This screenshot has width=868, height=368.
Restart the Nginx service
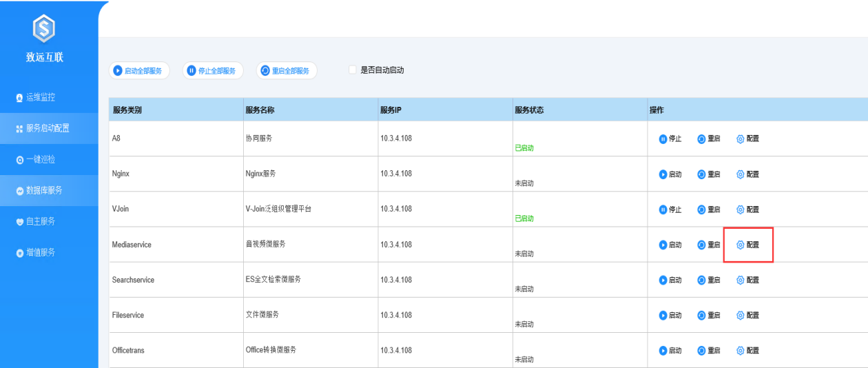tap(709, 174)
